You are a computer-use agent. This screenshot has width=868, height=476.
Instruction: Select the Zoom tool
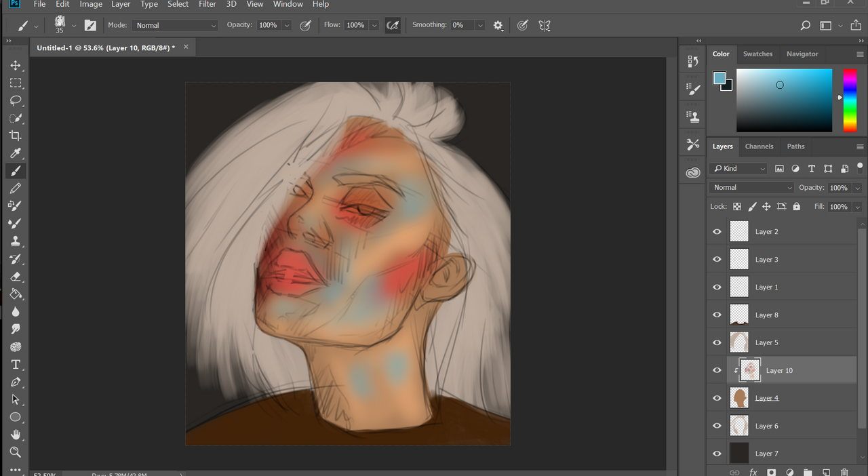click(15, 452)
